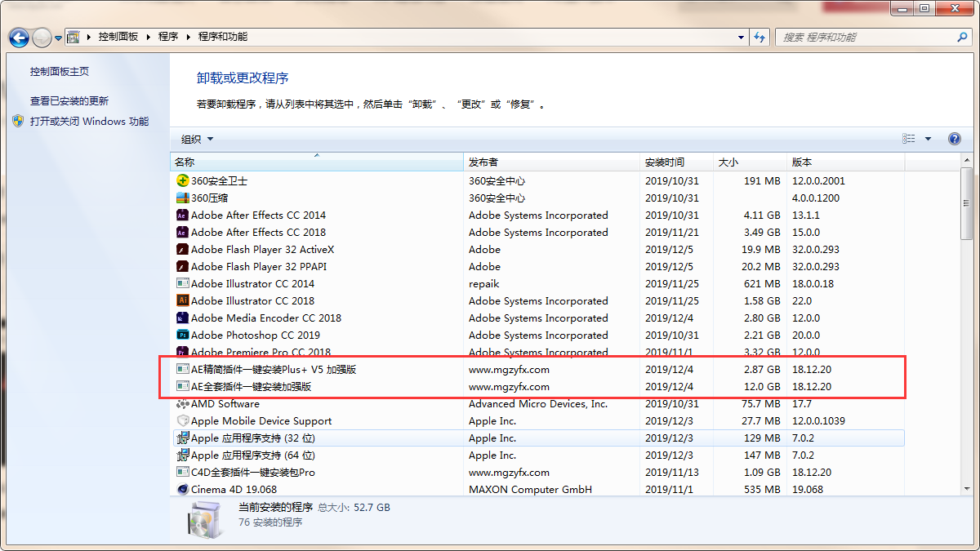Image resolution: width=980 pixels, height=551 pixels.
Task: Open the 查看已安装的更新 link
Action: (69, 100)
